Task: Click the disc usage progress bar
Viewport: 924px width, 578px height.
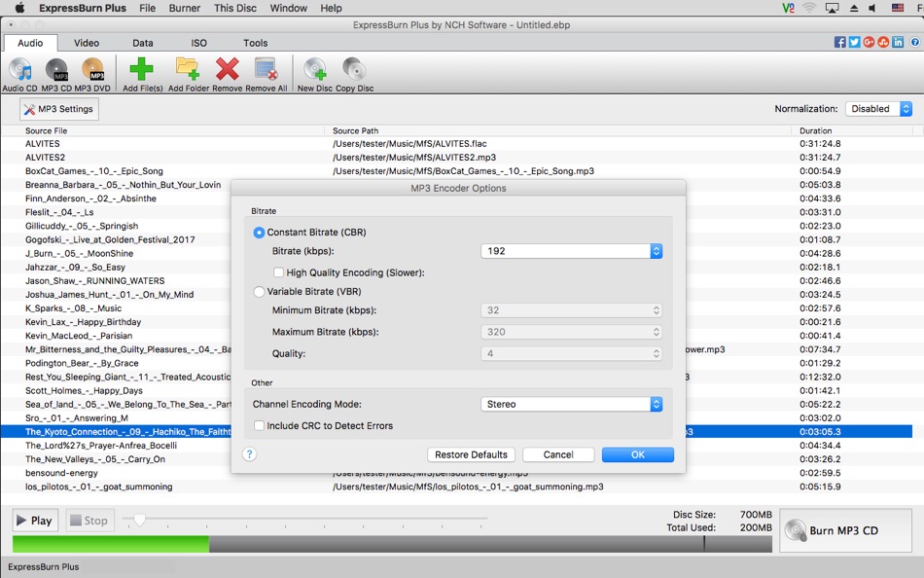Action: (x=392, y=544)
